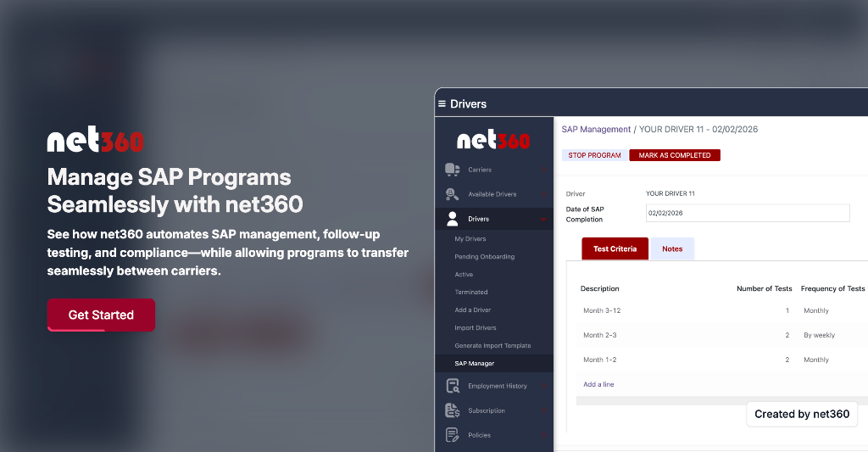This screenshot has width=868, height=452.
Task: Click the By weekly frequency cell
Action: click(x=820, y=335)
